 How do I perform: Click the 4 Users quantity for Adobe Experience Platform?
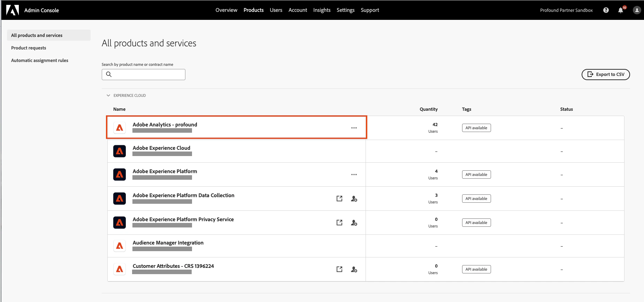(433, 174)
